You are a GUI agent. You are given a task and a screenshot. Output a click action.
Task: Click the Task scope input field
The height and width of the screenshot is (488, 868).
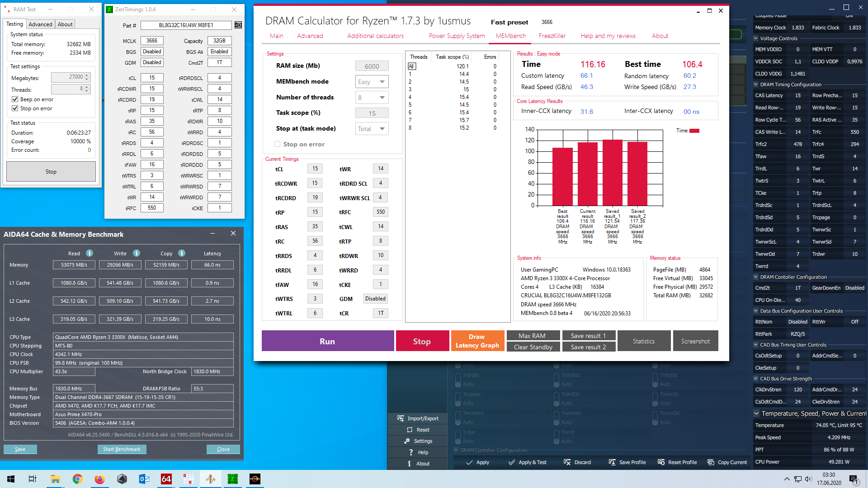click(x=372, y=113)
